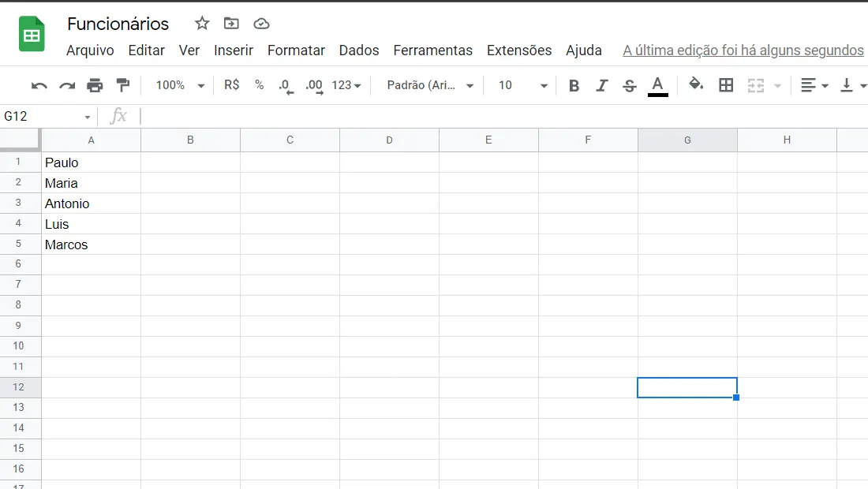Toggle bold formatting
Screen dimensions: 868x489
574,86
